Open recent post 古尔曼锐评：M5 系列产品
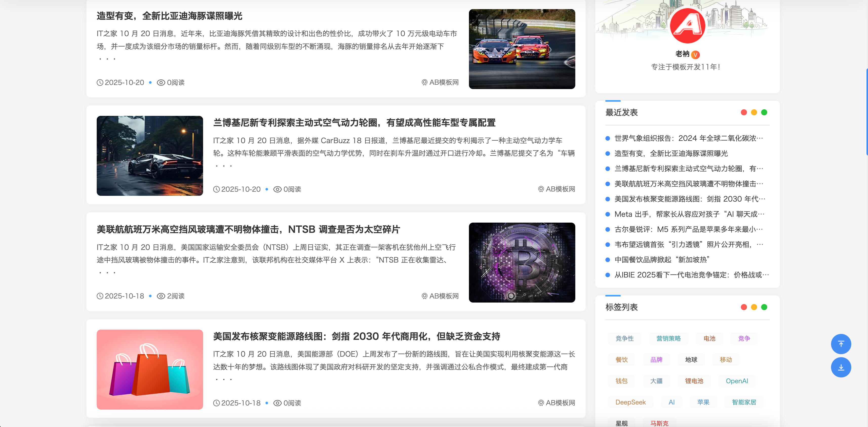This screenshot has width=868, height=427. 688,229
